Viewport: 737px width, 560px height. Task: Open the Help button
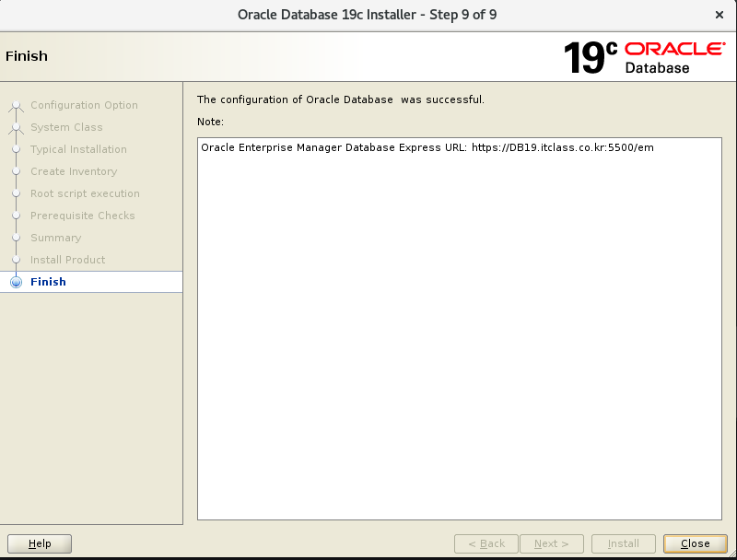tap(40, 543)
